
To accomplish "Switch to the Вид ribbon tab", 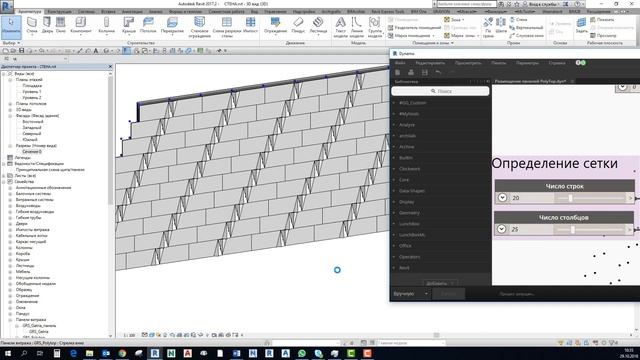I will (x=254, y=11).
